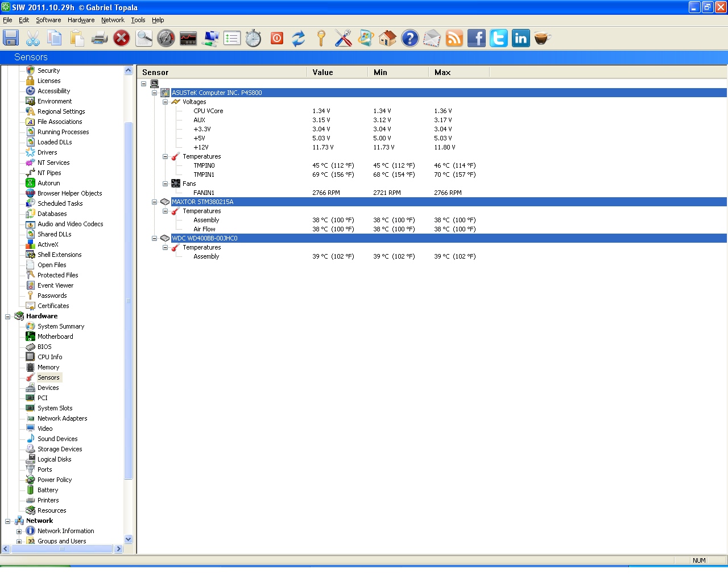Open Event Viewer in the sidebar
The width and height of the screenshot is (728, 582).
55,285
